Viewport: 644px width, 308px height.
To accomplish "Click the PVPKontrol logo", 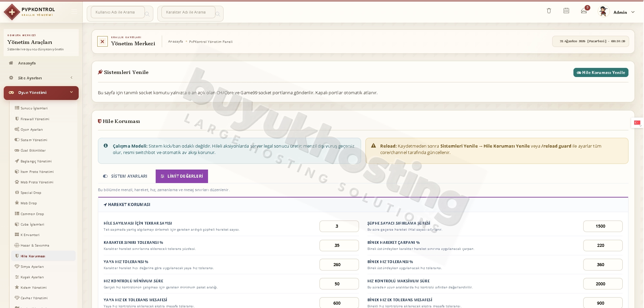I will point(29,12).
